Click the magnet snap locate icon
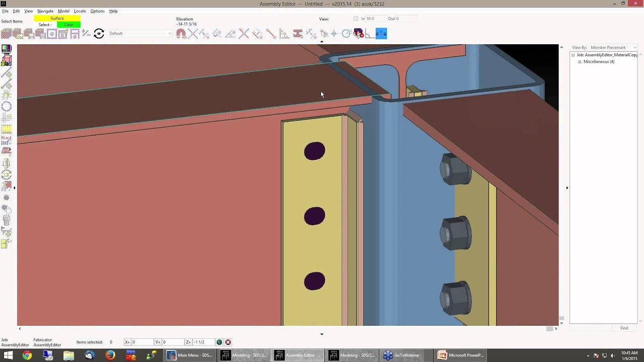Screen dimensions: 644x362 (181, 34)
